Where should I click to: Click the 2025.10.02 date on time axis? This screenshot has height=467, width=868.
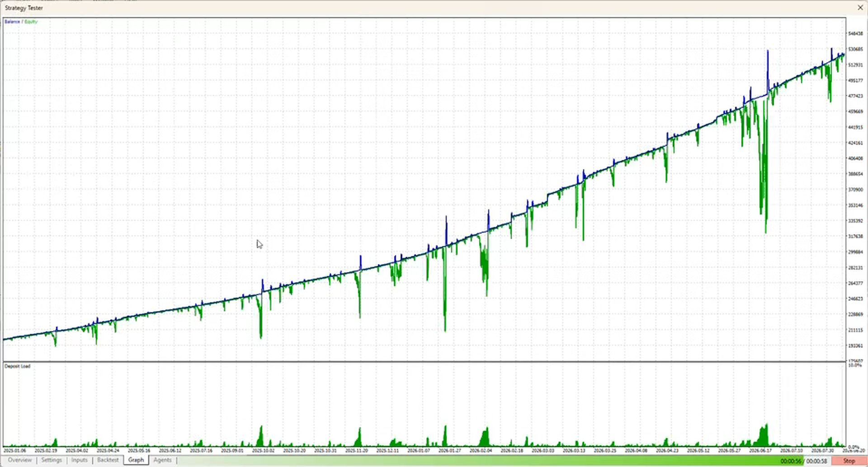click(263, 451)
